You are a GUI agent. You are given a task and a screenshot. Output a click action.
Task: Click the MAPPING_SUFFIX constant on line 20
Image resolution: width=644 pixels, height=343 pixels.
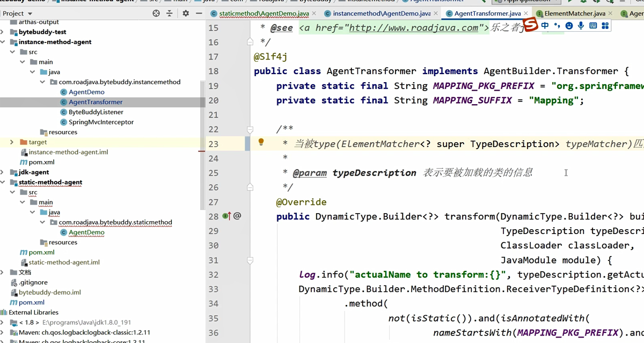pos(472,100)
